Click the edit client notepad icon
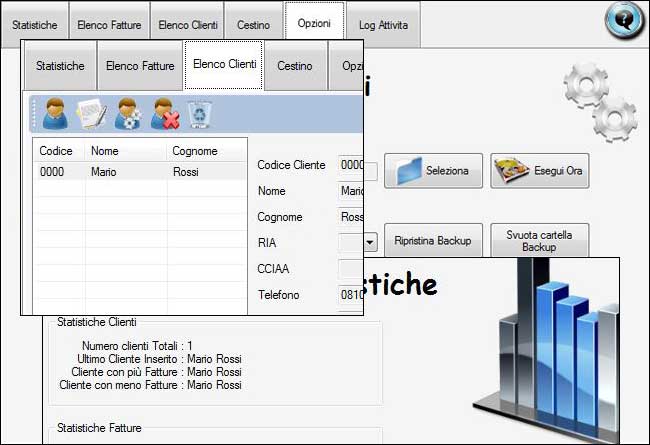The image size is (650, 445). (x=92, y=112)
